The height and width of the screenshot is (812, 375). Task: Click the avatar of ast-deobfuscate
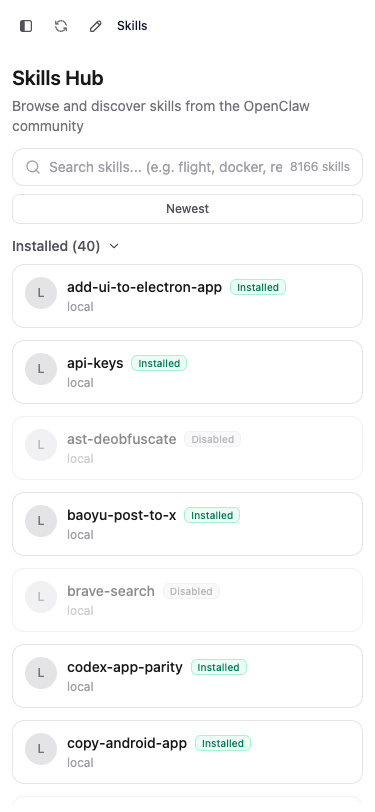(41, 445)
